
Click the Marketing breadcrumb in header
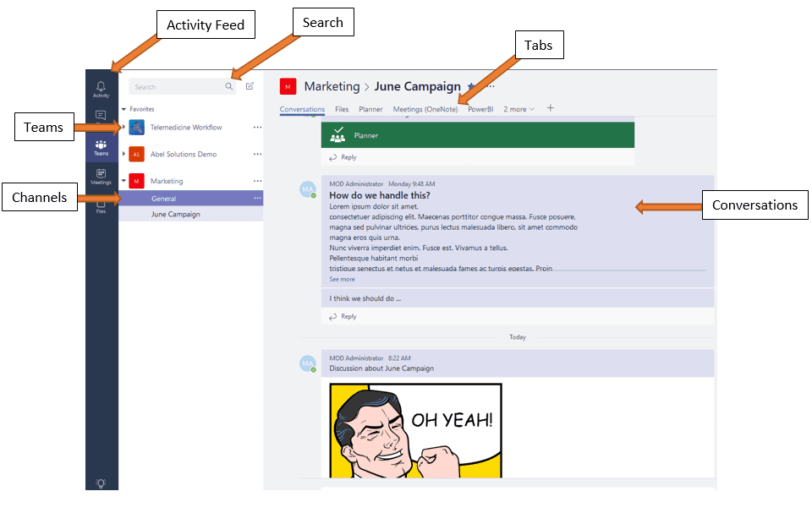(x=332, y=86)
